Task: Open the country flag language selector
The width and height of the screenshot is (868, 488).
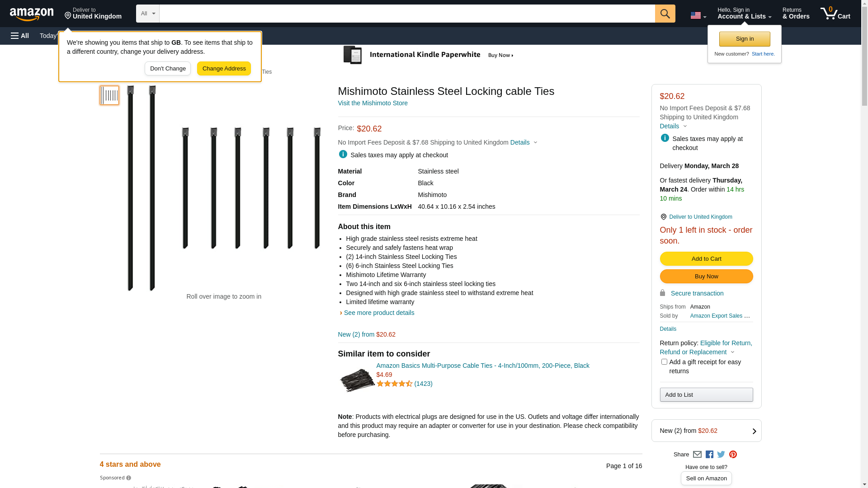Action: tap(698, 15)
